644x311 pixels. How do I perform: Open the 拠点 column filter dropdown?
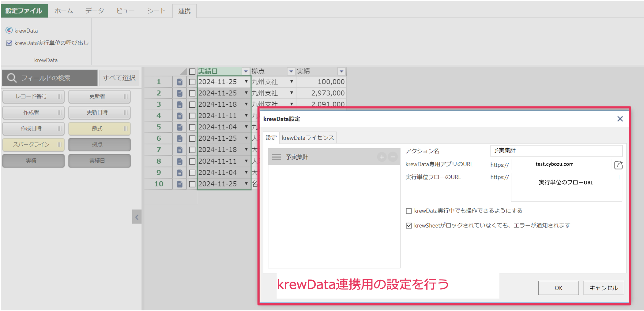[291, 72]
